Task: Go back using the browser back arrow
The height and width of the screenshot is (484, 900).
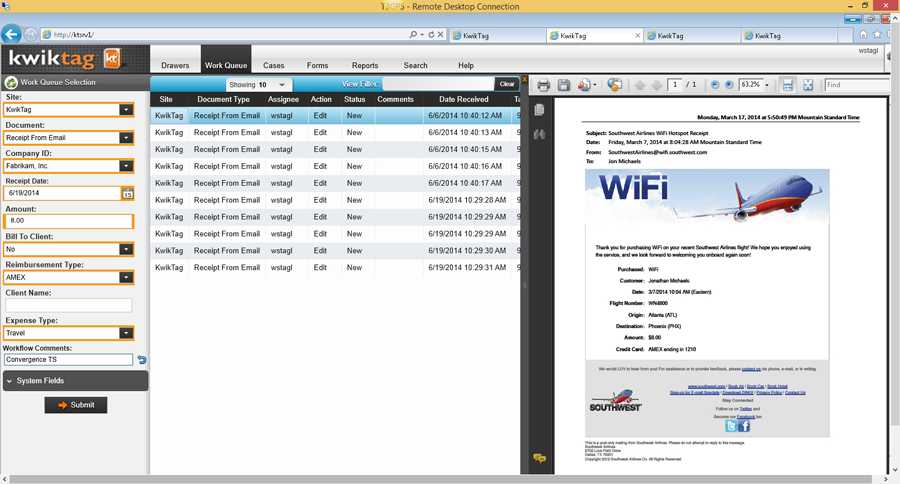Action: (11, 34)
